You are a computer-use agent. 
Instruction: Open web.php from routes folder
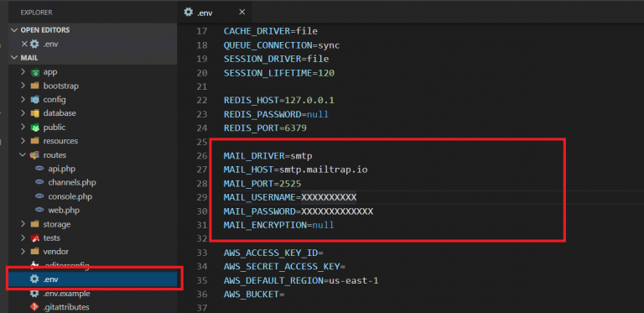(x=64, y=211)
